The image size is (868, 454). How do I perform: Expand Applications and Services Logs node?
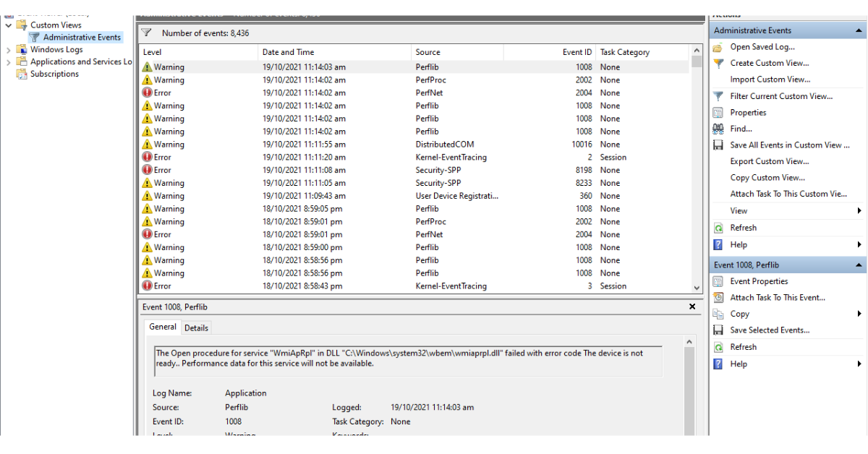(9, 62)
